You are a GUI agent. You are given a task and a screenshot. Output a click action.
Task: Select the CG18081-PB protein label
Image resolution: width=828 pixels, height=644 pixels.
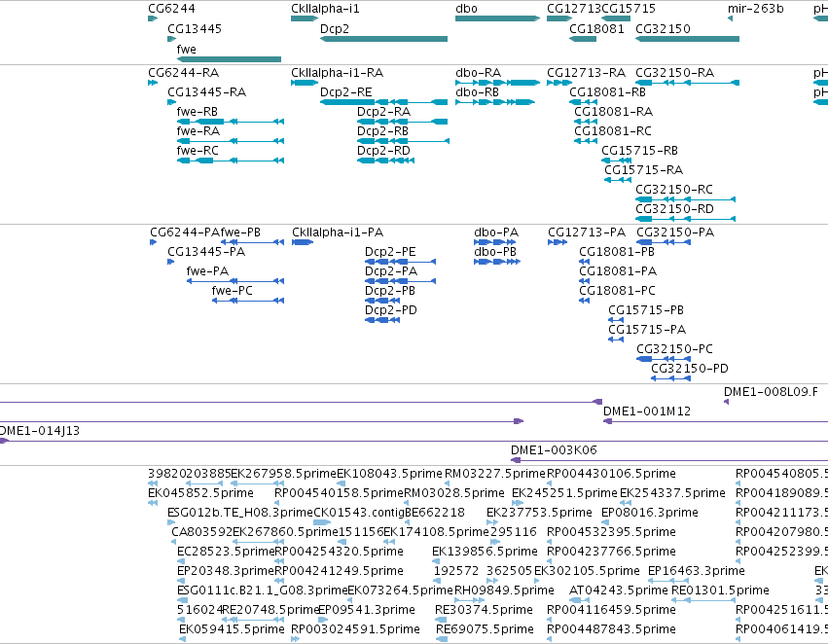[617, 252]
